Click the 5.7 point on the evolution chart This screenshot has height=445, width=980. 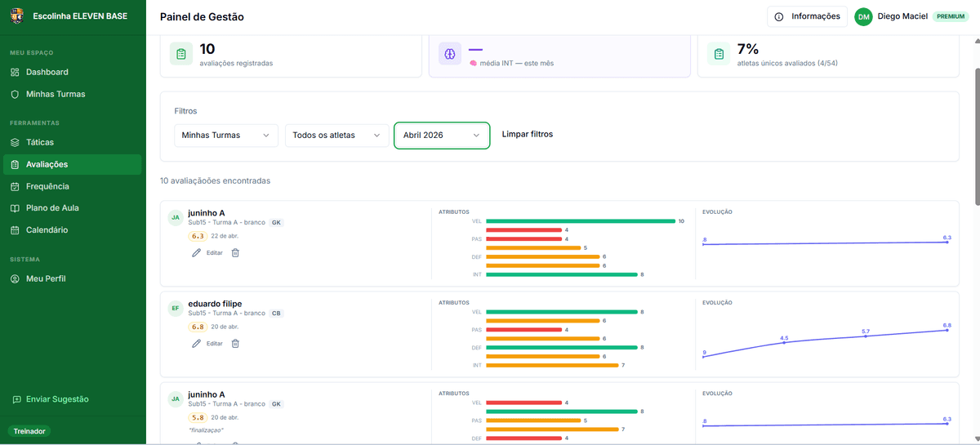[866, 335]
